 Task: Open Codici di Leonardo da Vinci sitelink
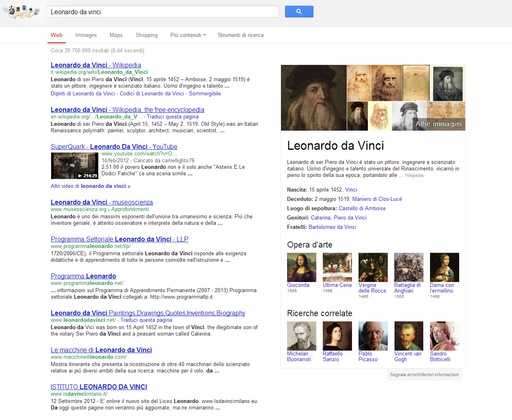(152, 93)
